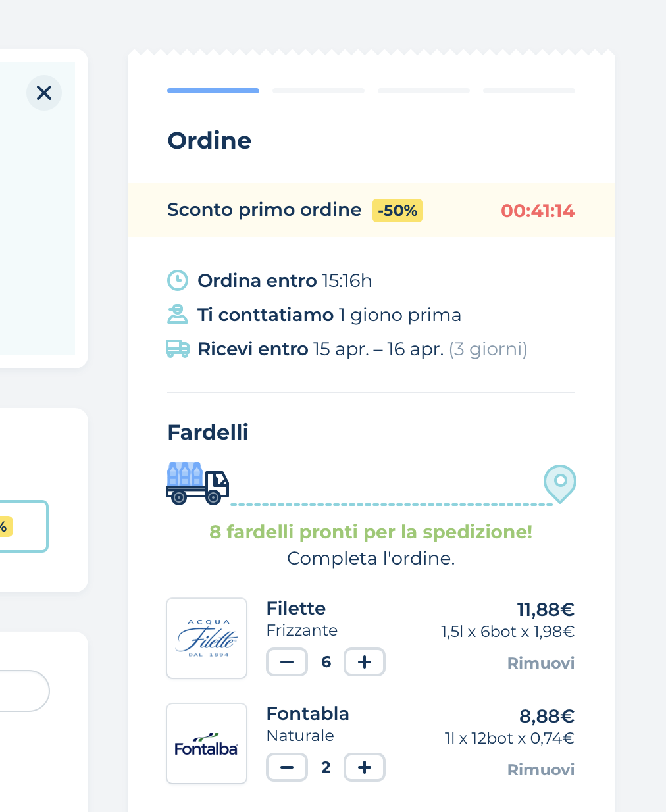
Task: Click the truck loaded with water bottles
Action: click(197, 484)
